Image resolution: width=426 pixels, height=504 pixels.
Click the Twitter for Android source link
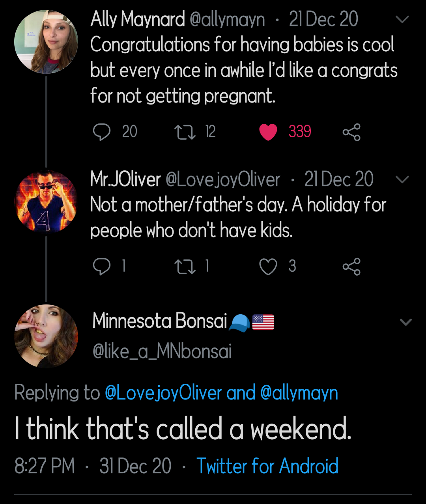267,466
